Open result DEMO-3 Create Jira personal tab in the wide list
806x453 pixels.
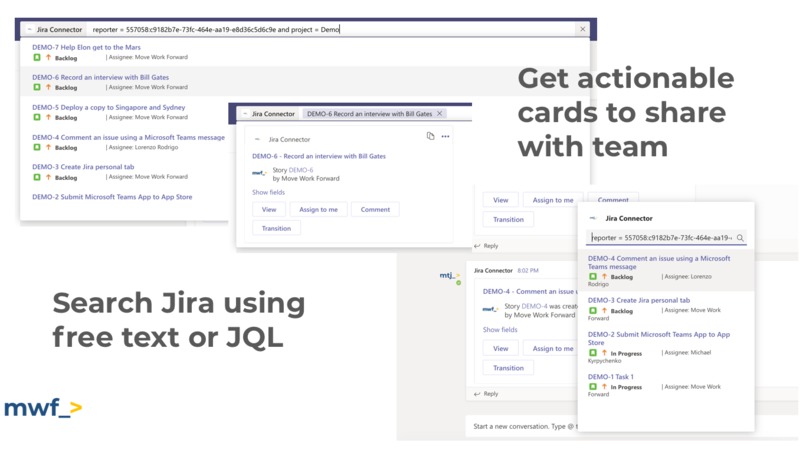point(83,167)
